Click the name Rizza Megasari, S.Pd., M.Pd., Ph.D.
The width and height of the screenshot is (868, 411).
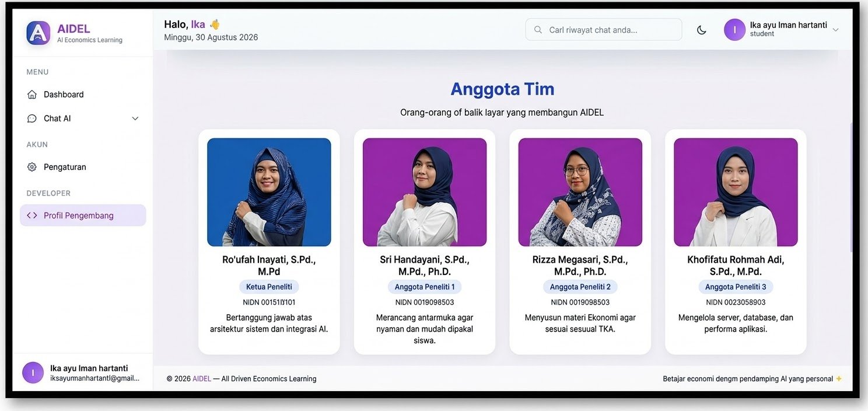[580, 266]
